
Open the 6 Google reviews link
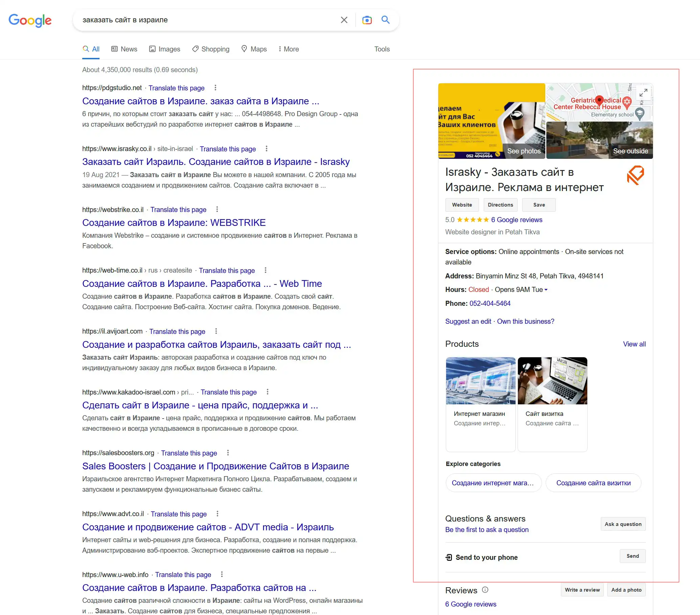(517, 219)
